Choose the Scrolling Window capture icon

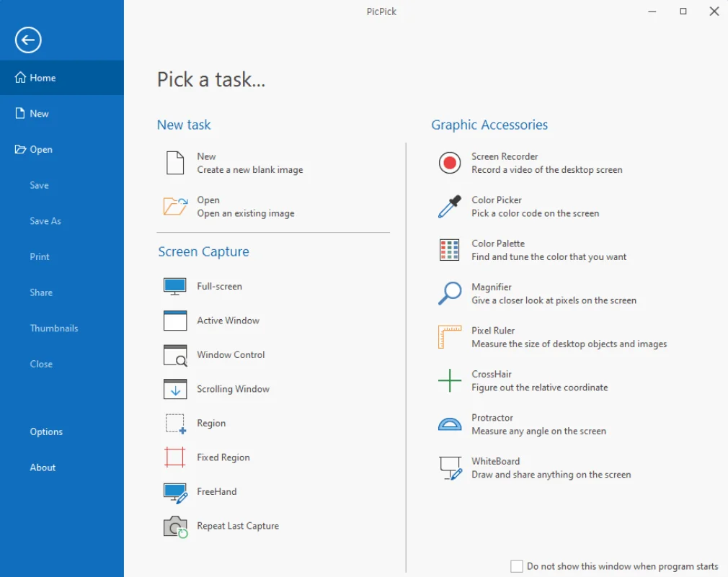point(175,389)
